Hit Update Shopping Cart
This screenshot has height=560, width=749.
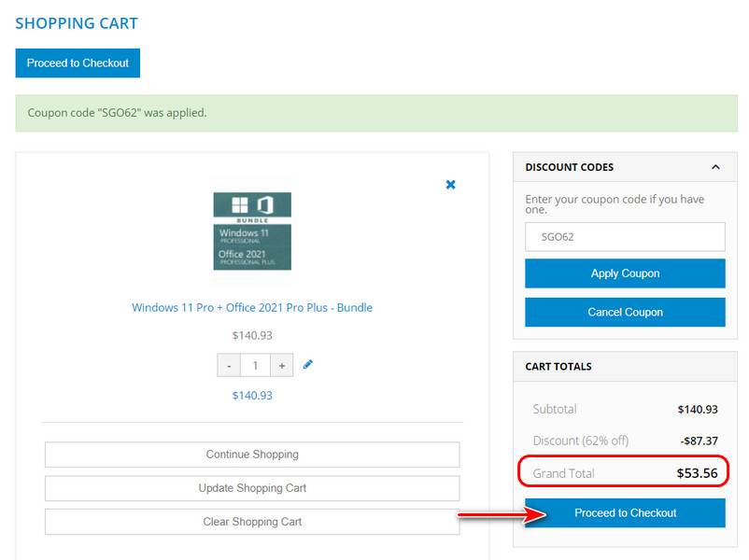click(252, 488)
